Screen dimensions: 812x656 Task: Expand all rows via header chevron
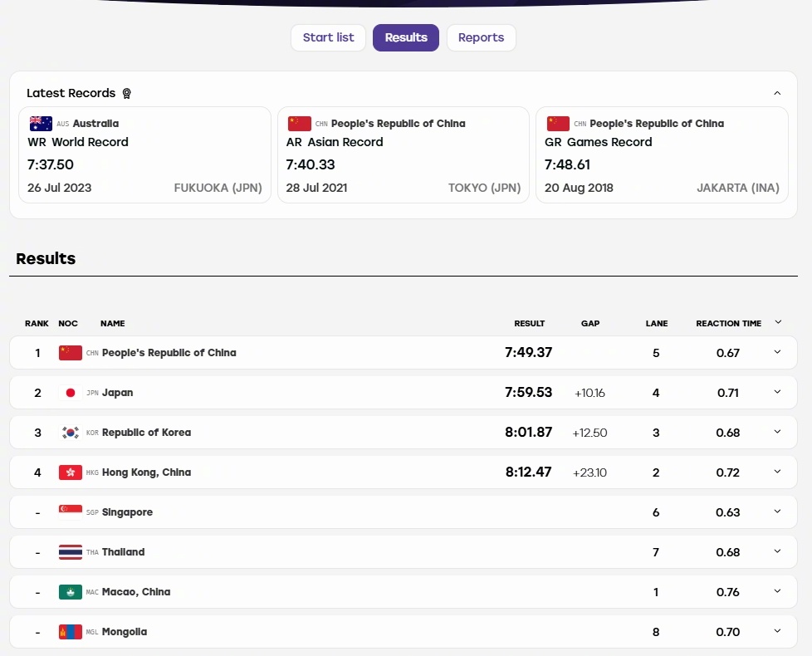point(778,322)
